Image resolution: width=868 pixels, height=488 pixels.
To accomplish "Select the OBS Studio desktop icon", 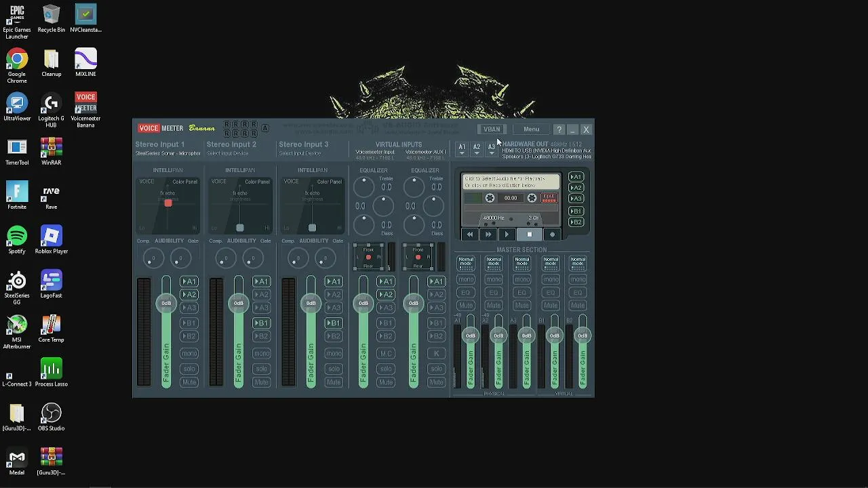I will pyautogui.click(x=52, y=418).
